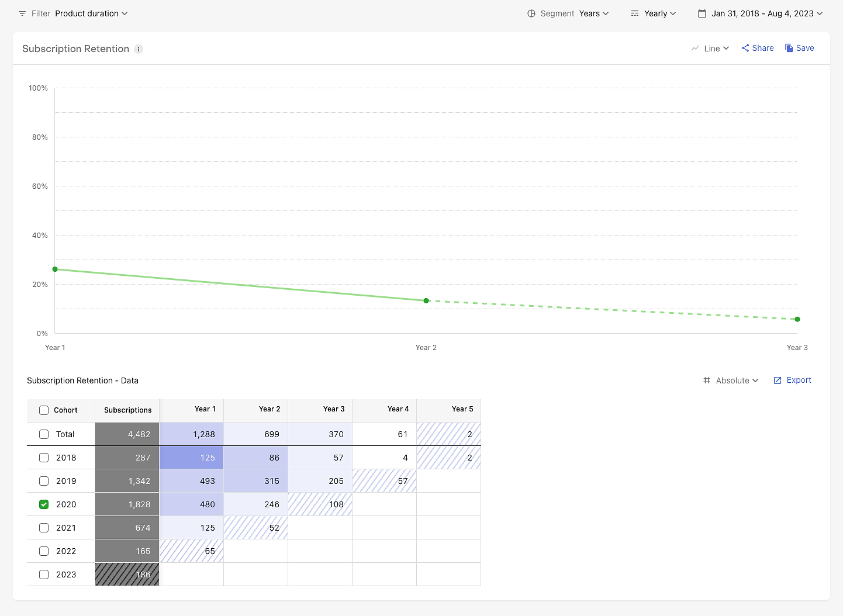Click the filter lines icon
The height and width of the screenshot is (616, 843).
tap(22, 13)
